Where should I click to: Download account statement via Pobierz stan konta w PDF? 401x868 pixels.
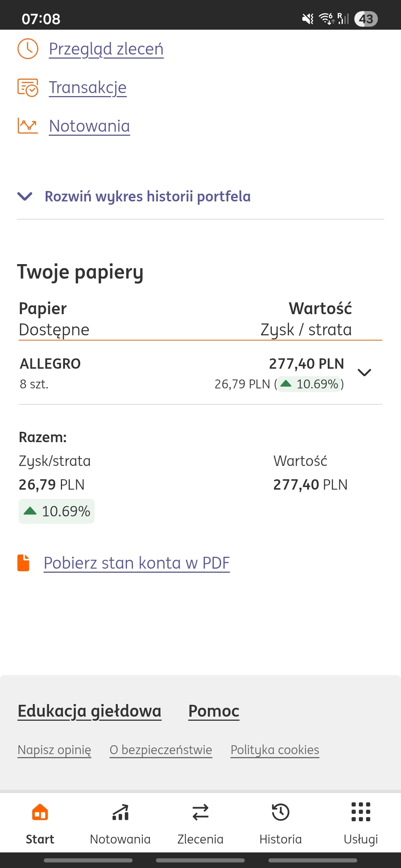(x=137, y=563)
